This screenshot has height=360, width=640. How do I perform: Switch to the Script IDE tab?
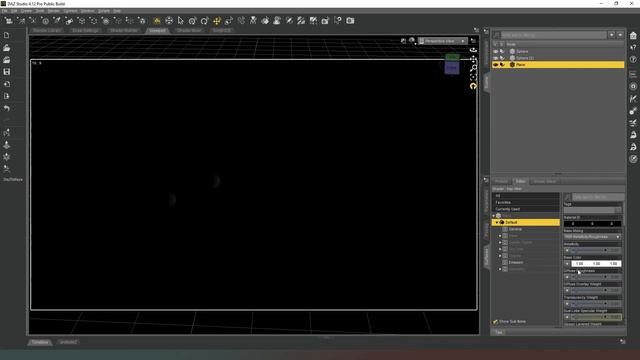[x=222, y=31]
